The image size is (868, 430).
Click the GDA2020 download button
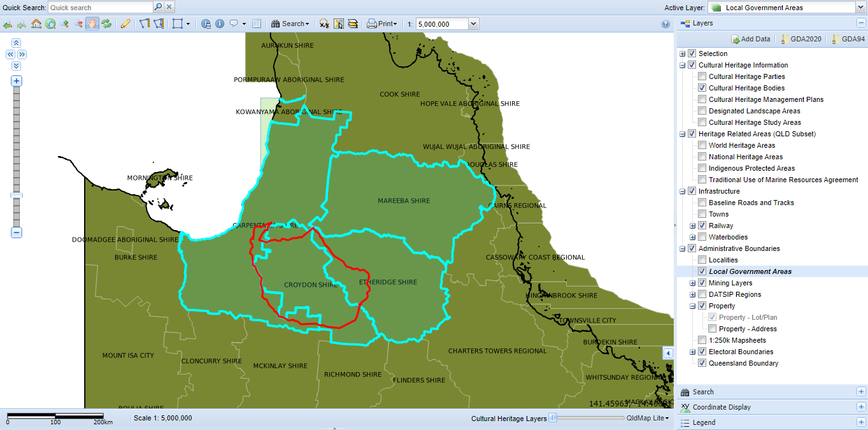point(800,39)
